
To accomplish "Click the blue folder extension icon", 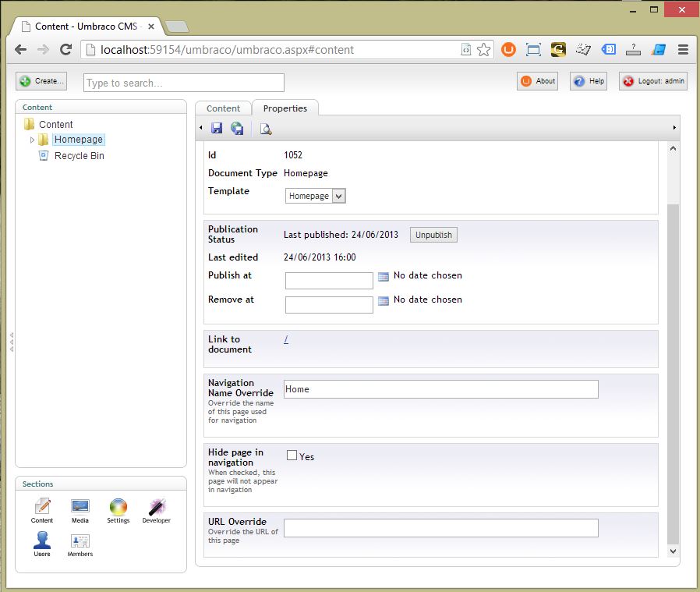I will (659, 49).
